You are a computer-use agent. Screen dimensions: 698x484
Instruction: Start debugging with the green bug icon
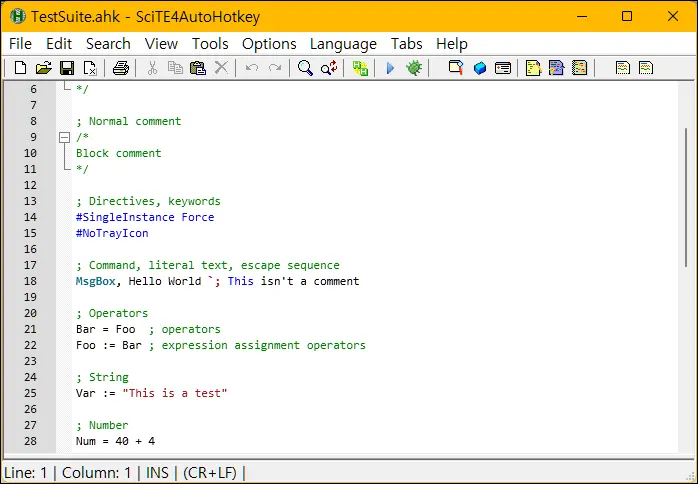414,68
